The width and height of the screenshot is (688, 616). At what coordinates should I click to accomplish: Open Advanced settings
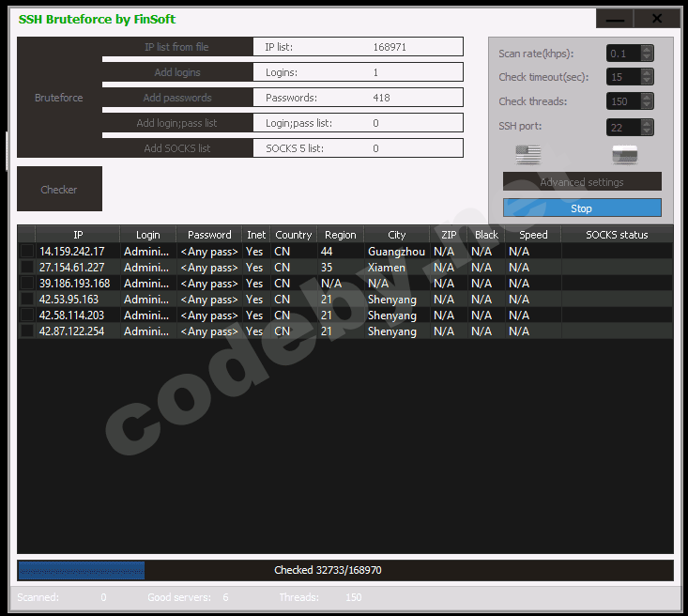point(582,182)
